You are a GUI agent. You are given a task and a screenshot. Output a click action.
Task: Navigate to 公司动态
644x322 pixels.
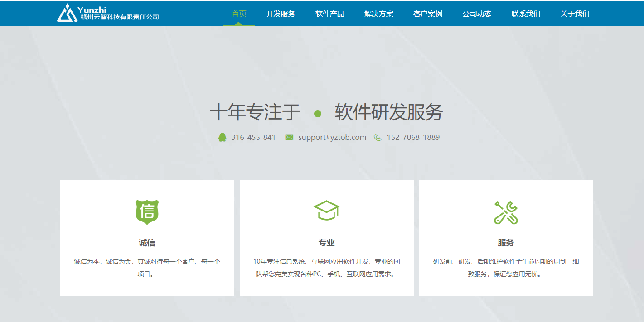click(477, 14)
